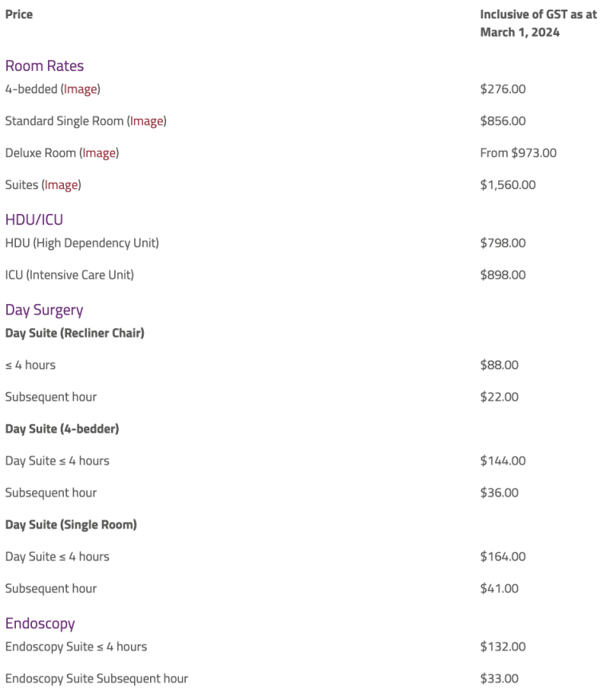
Task: Click the HDU (High Dependency Unit) row label
Action: point(82,243)
